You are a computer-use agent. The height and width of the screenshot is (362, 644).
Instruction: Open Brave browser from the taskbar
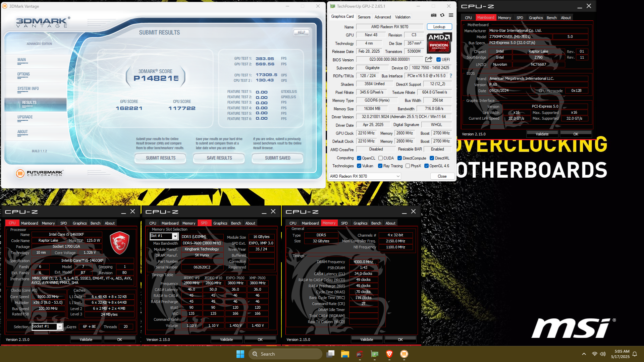(x=389, y=354)
